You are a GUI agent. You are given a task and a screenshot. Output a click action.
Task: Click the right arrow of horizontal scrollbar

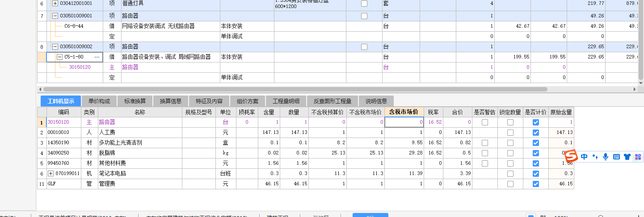point(635,89)
